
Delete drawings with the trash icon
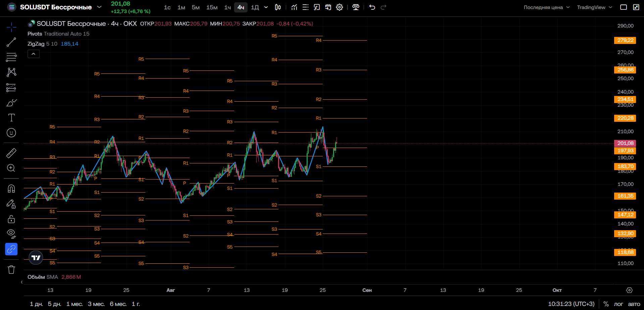(x=11, y=269)
